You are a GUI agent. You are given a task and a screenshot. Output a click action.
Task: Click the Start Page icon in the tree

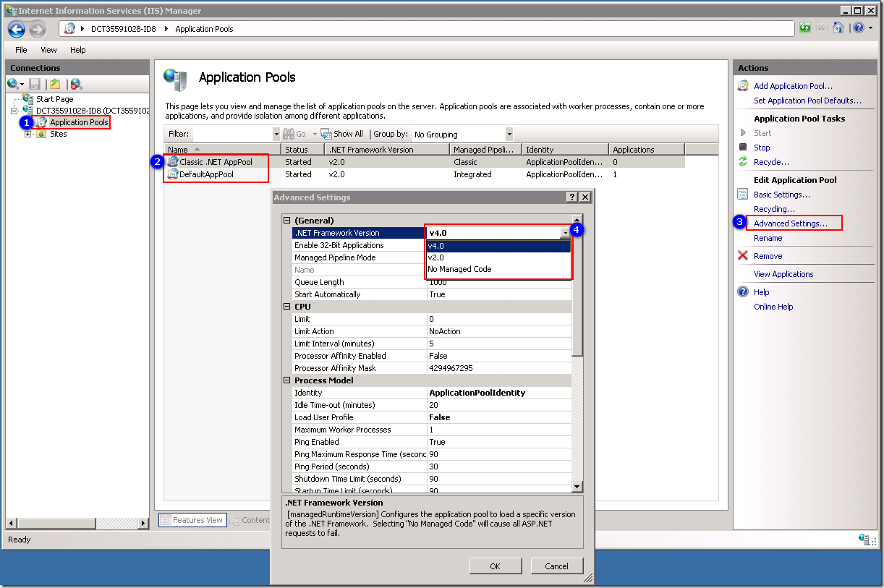(x=28, y=99)
